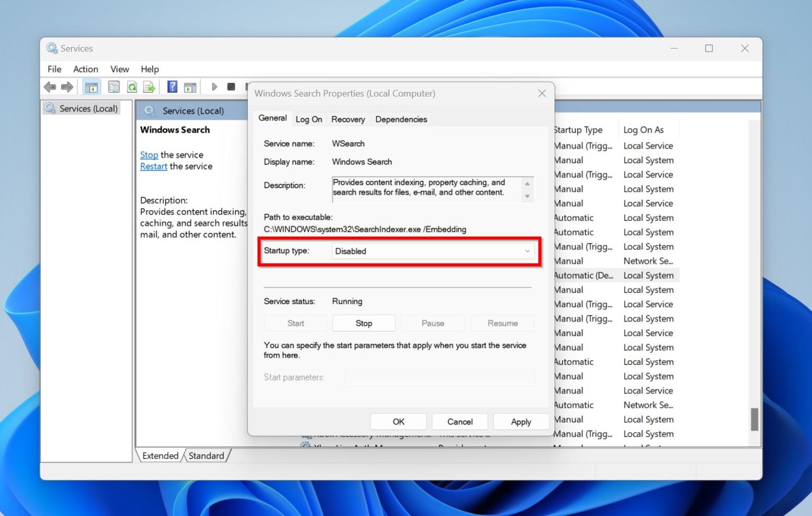This screenshot has height=516, width=812.
Task: Open the Properties toolbar icon
Action: tap(114, 87)
